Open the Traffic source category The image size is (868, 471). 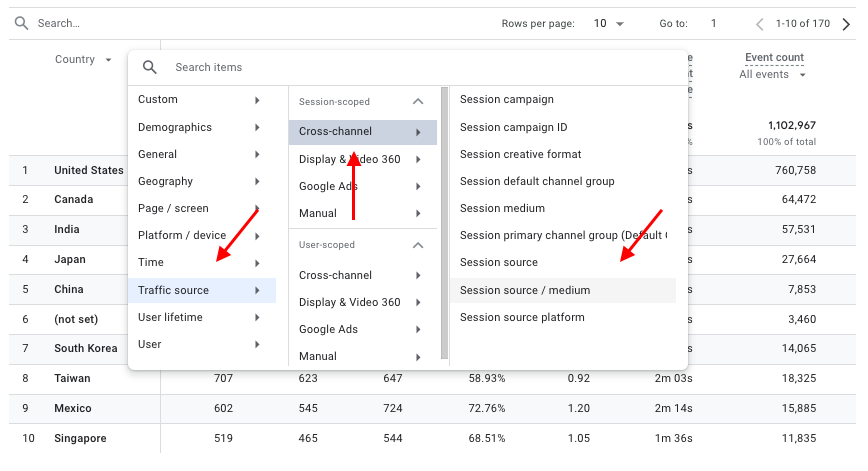pyautogui.click(x=201, y=290)
